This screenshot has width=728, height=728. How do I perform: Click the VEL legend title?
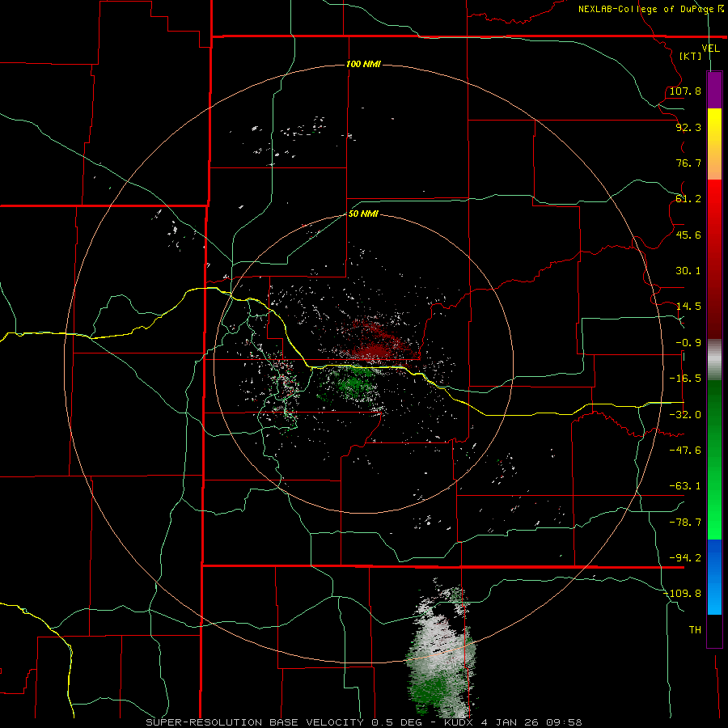(710, 48)
